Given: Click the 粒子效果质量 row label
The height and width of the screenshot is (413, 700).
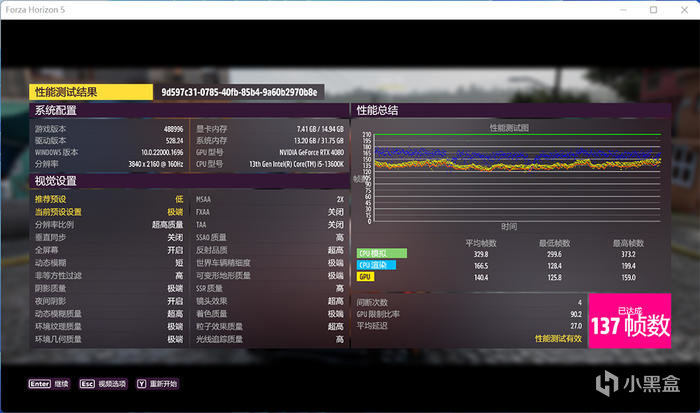Looking at the screenshot, I should pos(219,326).
